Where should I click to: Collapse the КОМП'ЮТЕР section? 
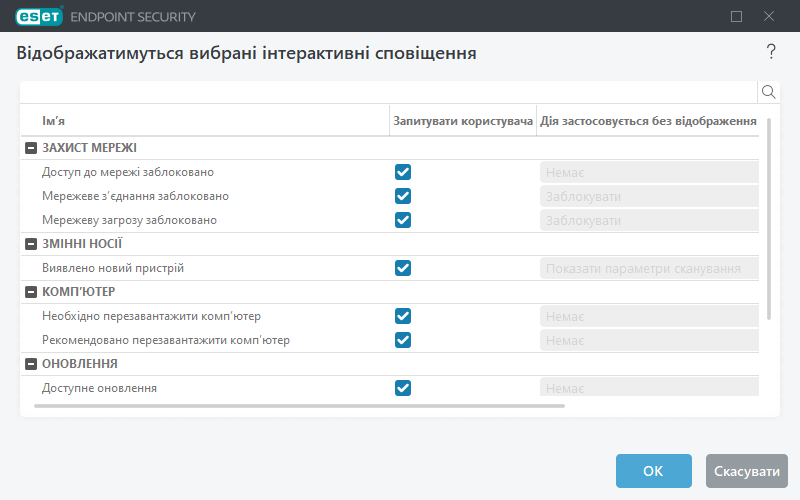(x=31, y=292)
